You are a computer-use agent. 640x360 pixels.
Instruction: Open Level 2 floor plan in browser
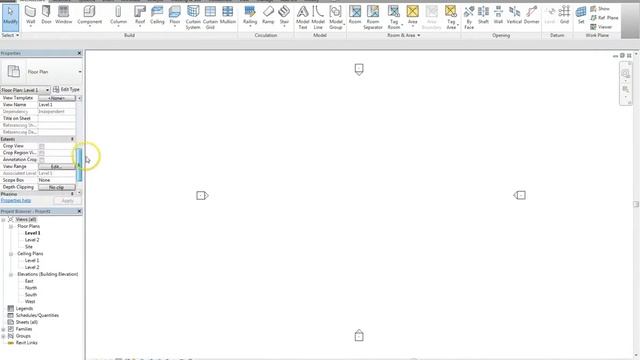point(32,240)
